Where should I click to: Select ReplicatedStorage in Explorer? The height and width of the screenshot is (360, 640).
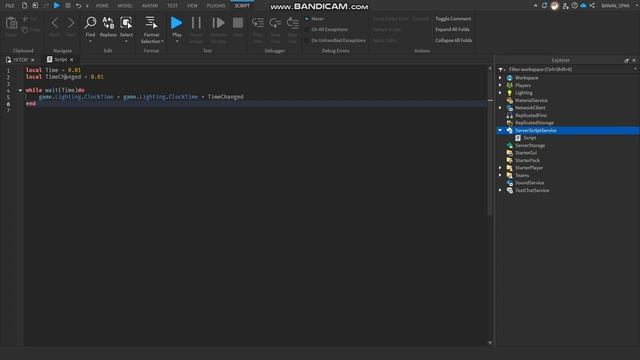click(534, 123)
